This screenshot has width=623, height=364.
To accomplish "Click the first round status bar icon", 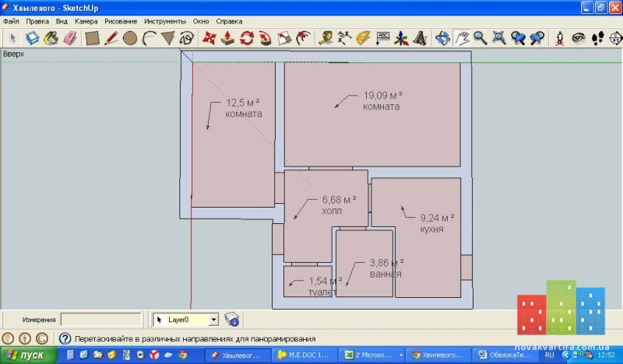I will point(8,338).
